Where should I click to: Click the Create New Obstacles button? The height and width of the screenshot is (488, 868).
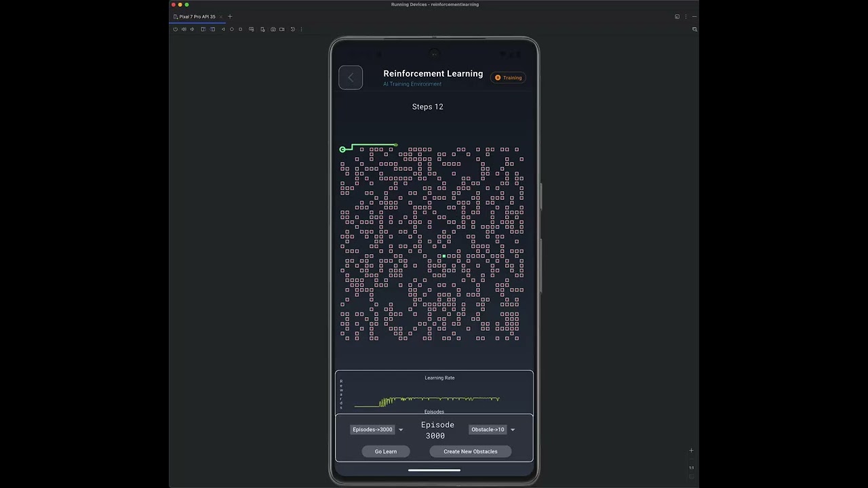tap(471, 451)
